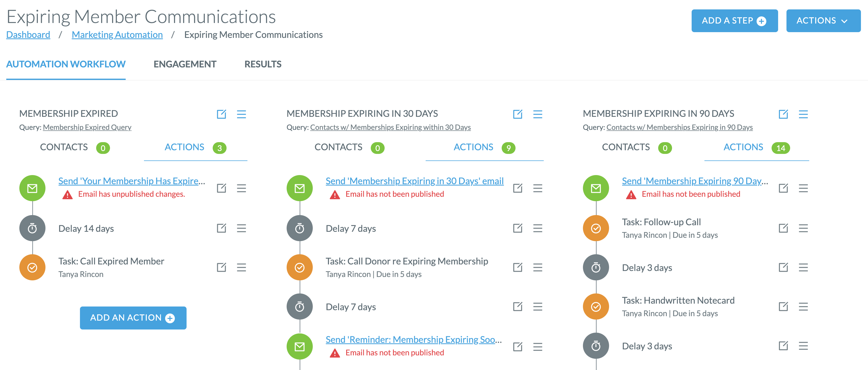The width and height of the screenshot is (868, 370).
Task: Edit the Membership Expiring in 90 Days list
Action: pos(783,114)
